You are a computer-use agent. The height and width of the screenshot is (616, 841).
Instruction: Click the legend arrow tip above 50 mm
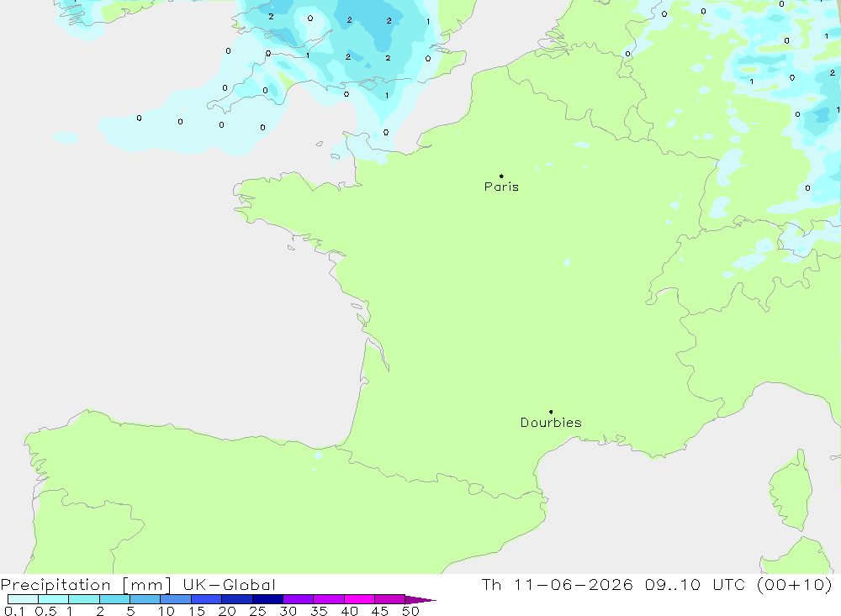click(420, 600)
